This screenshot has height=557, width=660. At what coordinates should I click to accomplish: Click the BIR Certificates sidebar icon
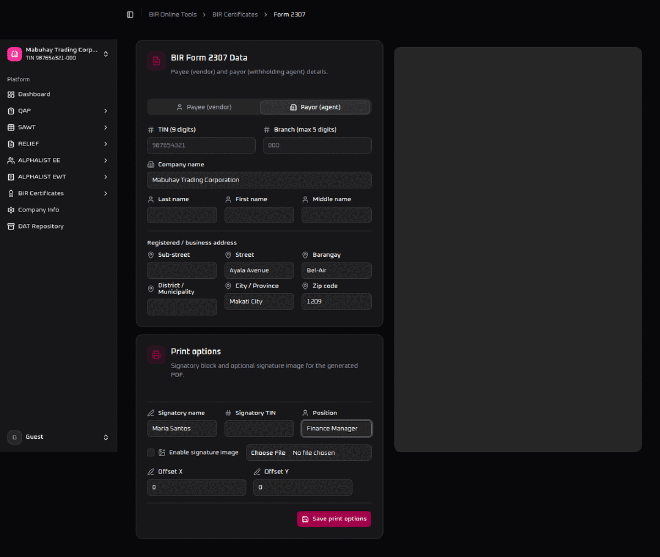point(11,193)
